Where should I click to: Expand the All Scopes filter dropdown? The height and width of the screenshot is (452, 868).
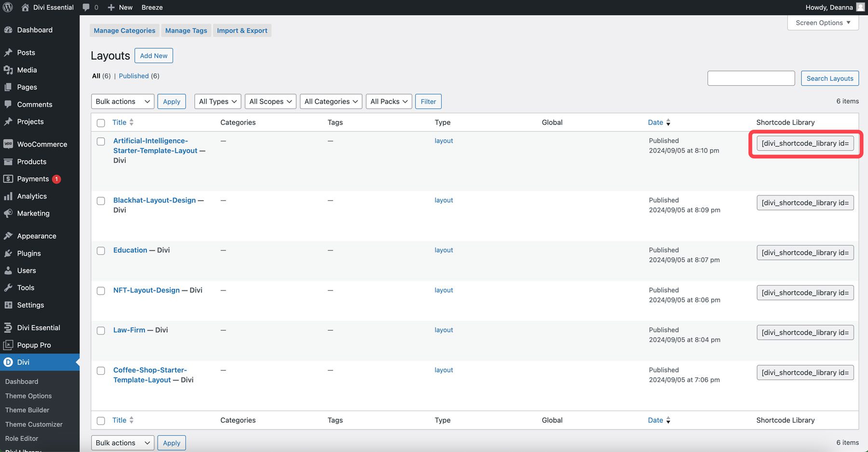coord(270,101)
